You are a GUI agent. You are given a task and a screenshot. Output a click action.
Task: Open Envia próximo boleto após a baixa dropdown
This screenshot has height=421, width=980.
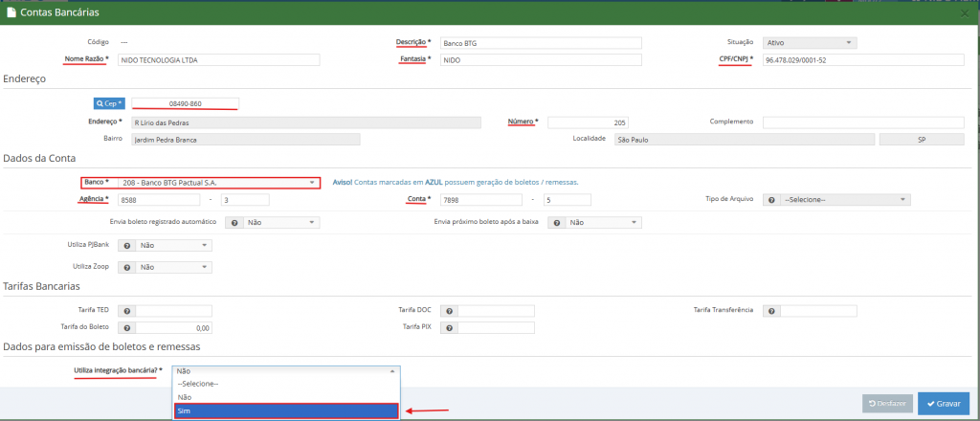[603, 222]
